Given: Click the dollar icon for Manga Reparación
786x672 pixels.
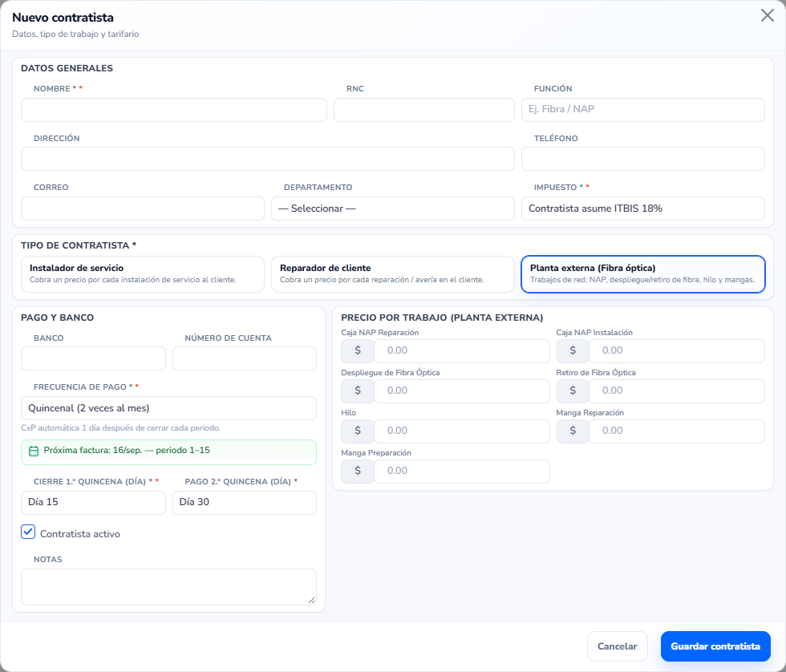Looking at the screenshot, I should (x=573, y=431).
